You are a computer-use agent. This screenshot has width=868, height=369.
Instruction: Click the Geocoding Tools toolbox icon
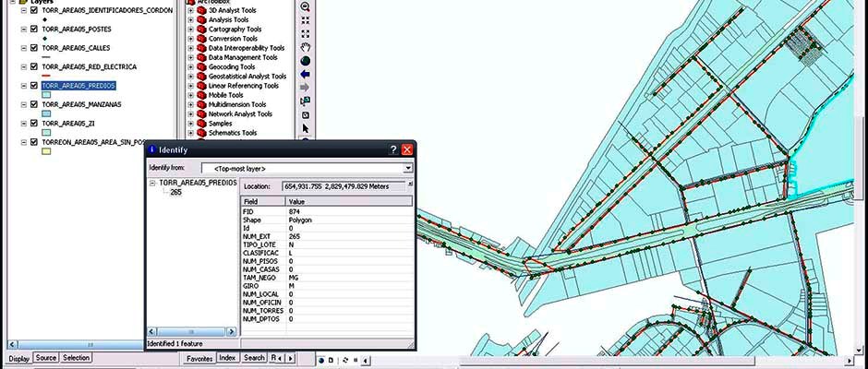pyautogui.click(x=201, y=66)
